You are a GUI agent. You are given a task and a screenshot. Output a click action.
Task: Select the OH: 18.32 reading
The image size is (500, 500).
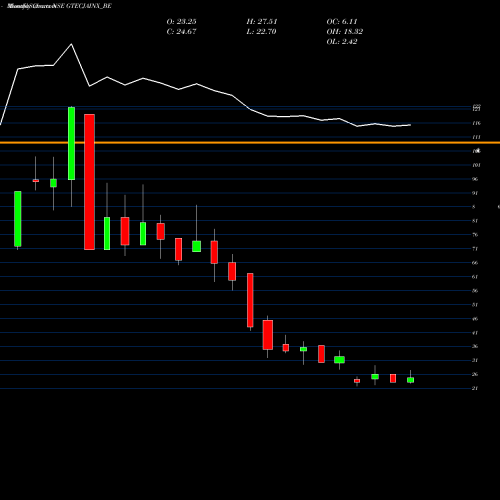point(345,31)
